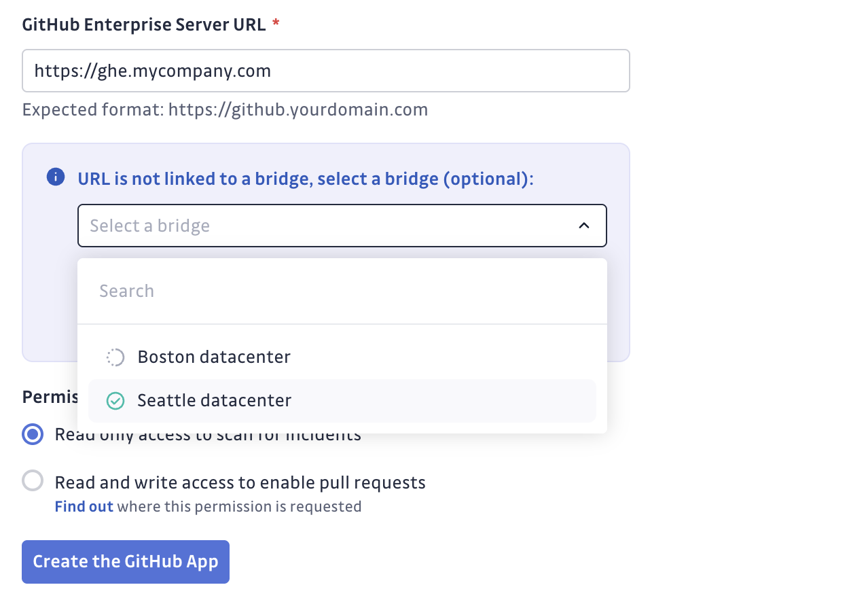Click the URL is not linked to a bridge message

pyautogui.click(x=306, y=179)
